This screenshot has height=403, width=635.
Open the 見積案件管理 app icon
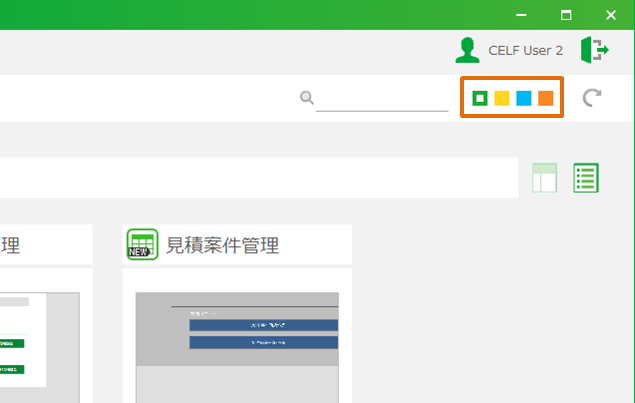click(x=143, y=244)
